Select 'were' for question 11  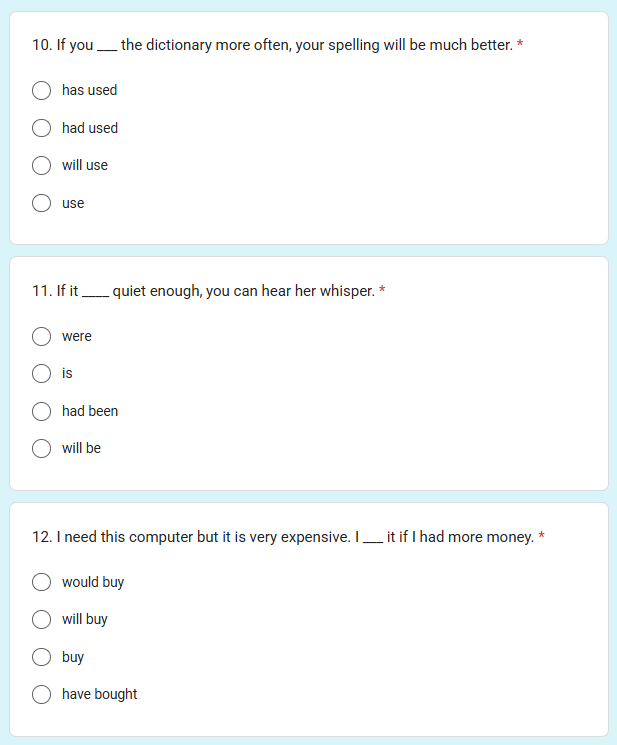pos(41,336)
